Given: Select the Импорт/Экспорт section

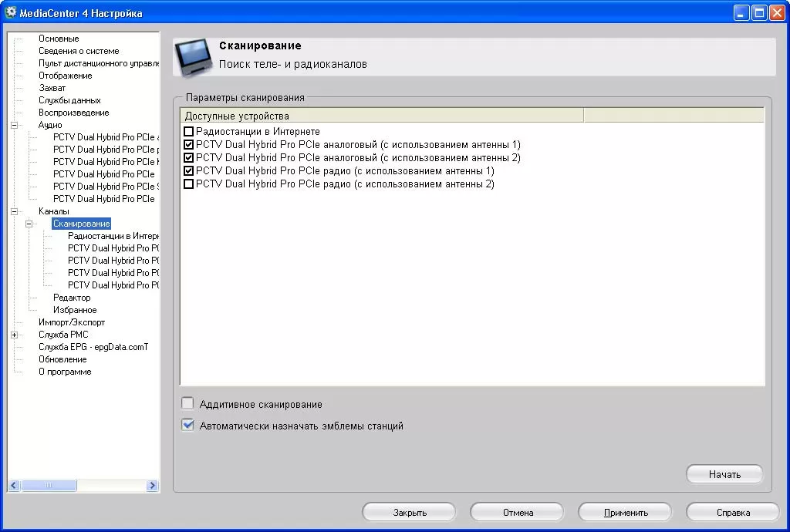Looking at the screenshot, I should click(x=72, y=322).
